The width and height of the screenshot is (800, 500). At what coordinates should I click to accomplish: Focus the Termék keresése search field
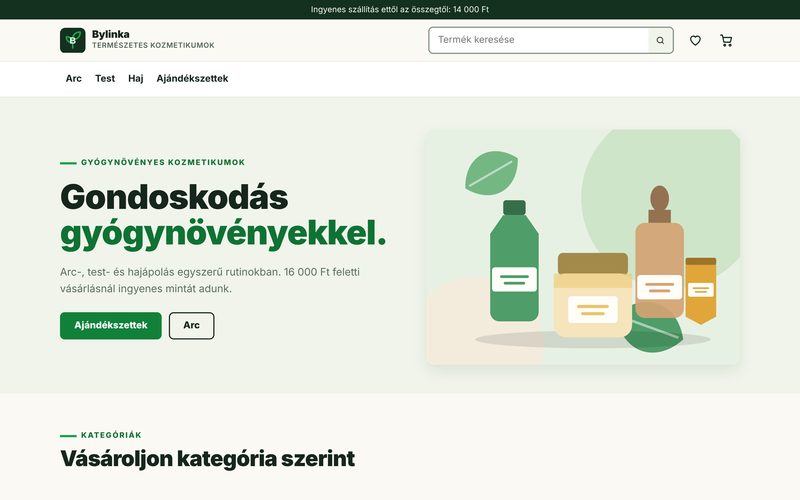(539, 40)
